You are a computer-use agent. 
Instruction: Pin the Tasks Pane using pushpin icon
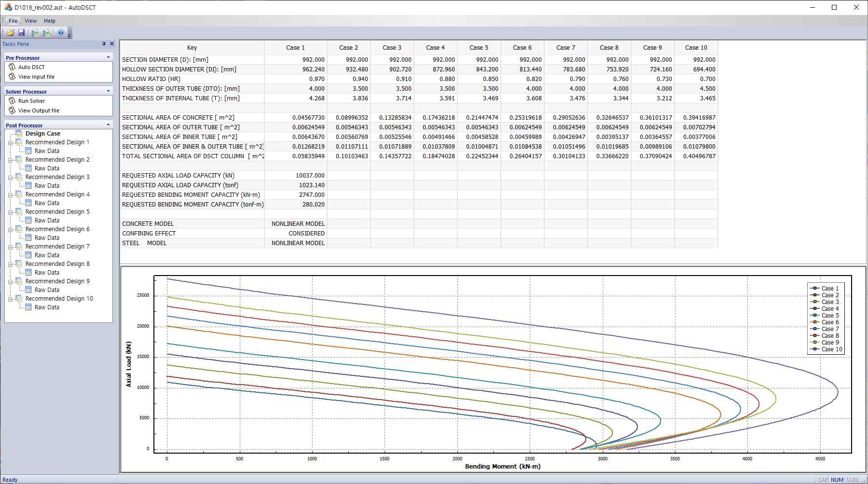104,44
